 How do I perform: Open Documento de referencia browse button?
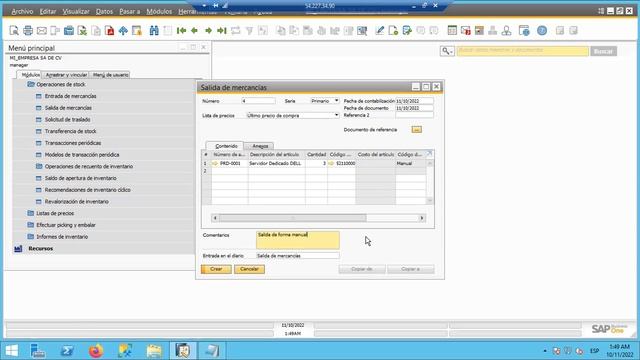417,129
